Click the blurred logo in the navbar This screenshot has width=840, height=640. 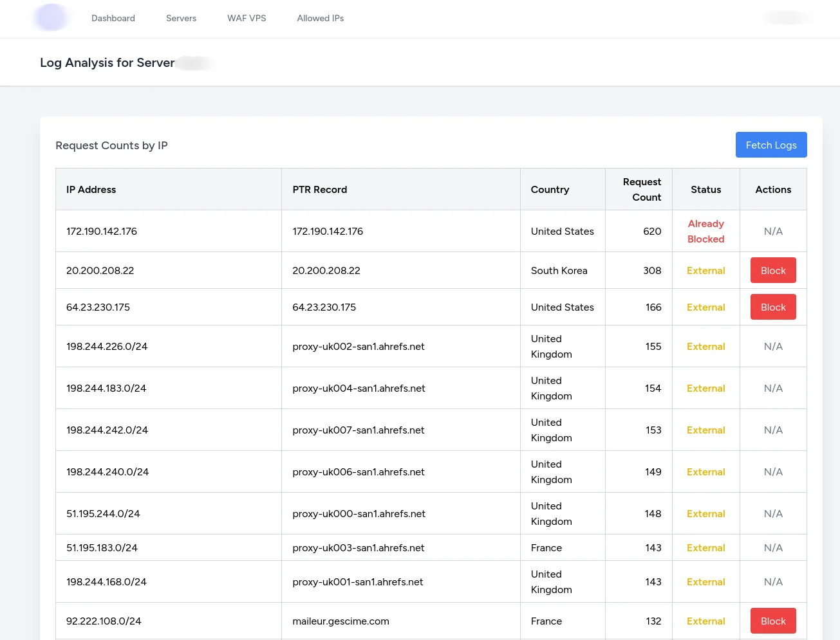(x=51, y=18)
